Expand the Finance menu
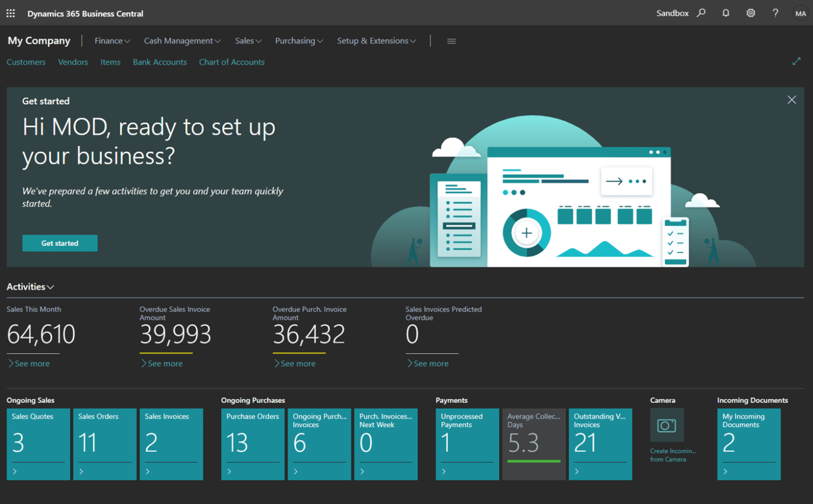813x504 pixels. click(112, 41)
